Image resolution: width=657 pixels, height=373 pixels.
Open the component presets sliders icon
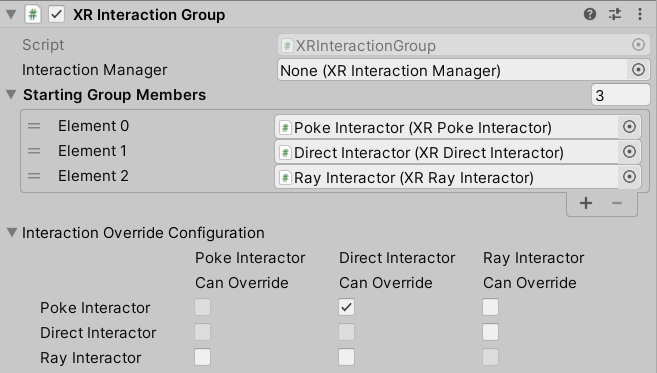point(615,15)
